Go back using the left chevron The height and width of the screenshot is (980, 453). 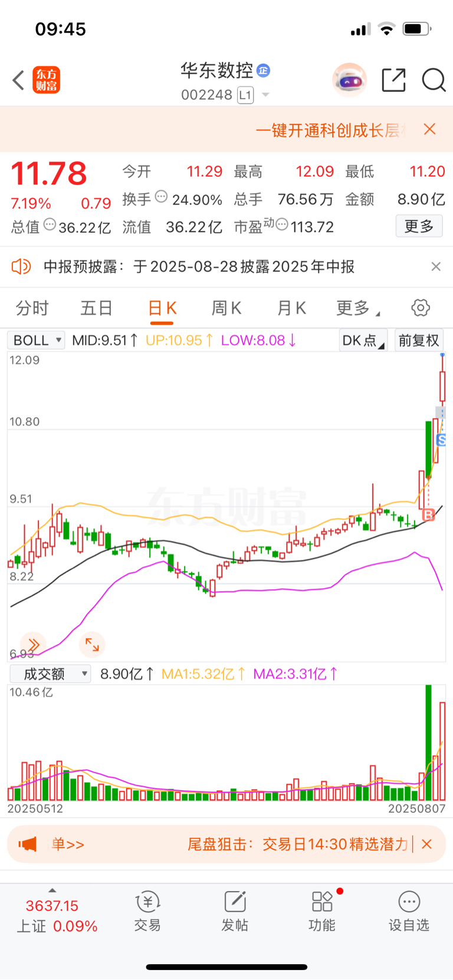pyautogui.click(x=18, y=80)
